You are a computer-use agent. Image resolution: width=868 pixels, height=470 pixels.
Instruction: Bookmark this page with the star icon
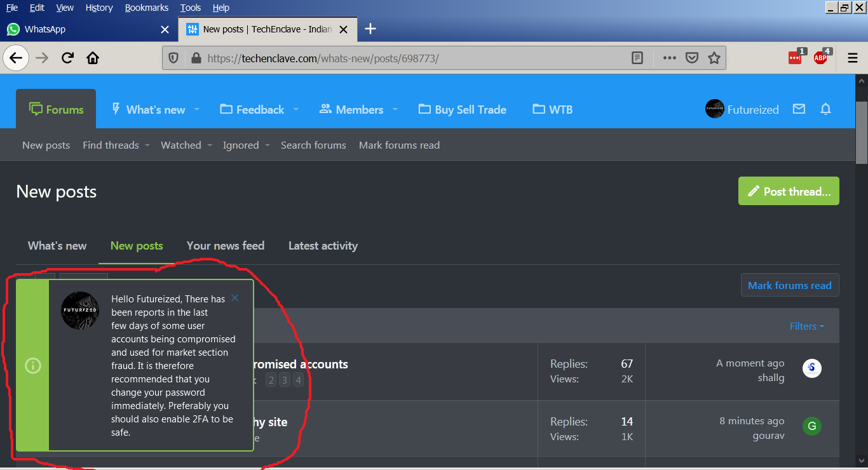(x=714, y=58)
